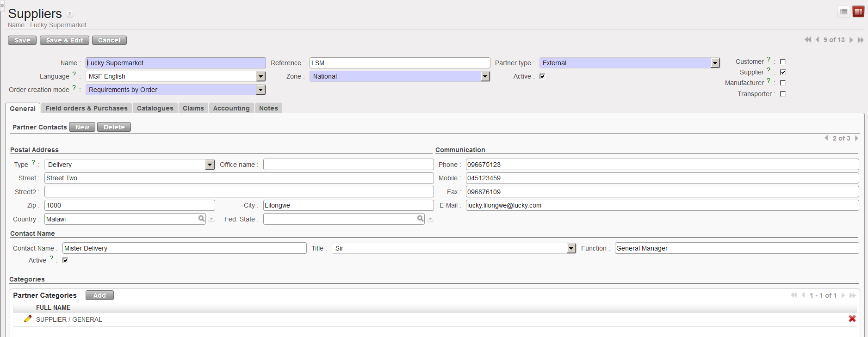Expand the Zone dropdown

pos(485,76)
